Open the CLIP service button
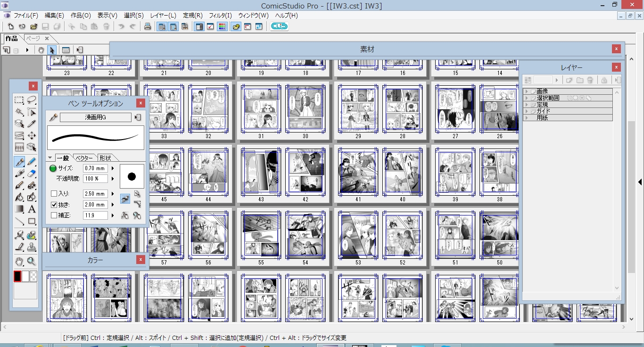Image resolution: width=644 pixels, height=347 pixels. tap(279, 26)
